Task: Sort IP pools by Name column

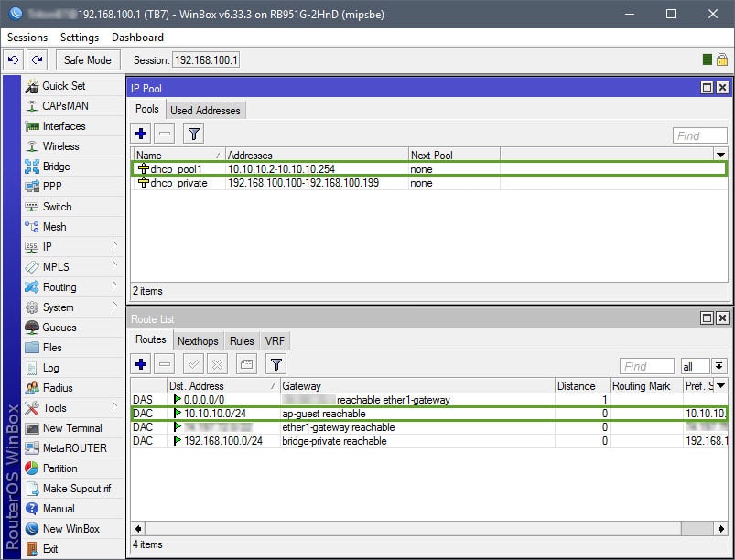Action: pyautogui.click(x=178, y=156)
